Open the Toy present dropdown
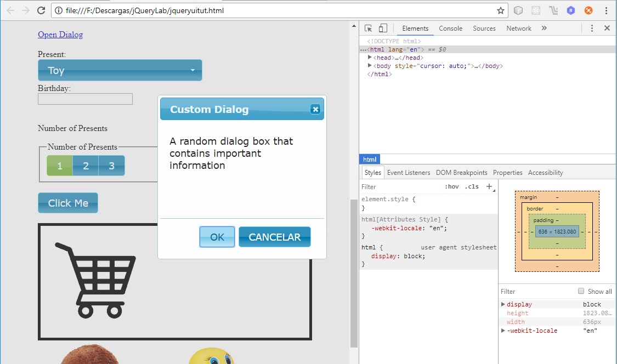Image resolution: width=617 pixels, height=364 pixels. (x=120, y=70)
